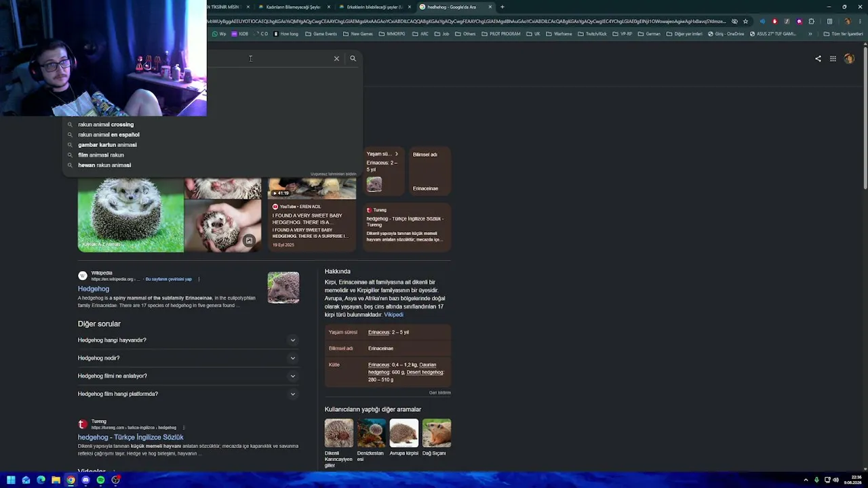Expand the 'Yaşam süresi' card chevron

397,154
